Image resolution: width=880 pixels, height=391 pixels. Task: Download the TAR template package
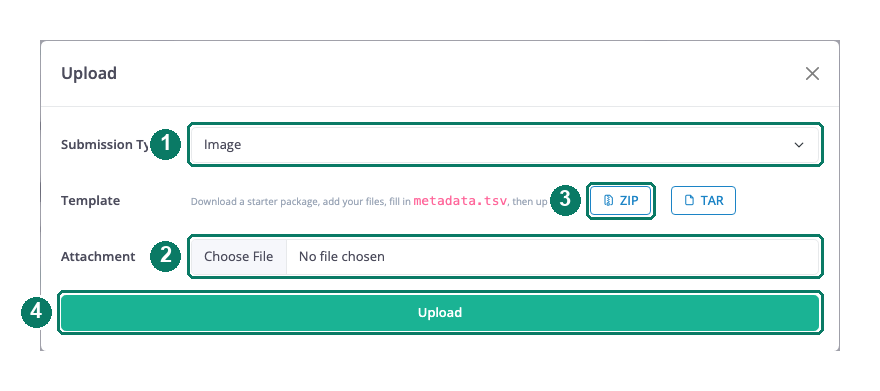point(703,200)
